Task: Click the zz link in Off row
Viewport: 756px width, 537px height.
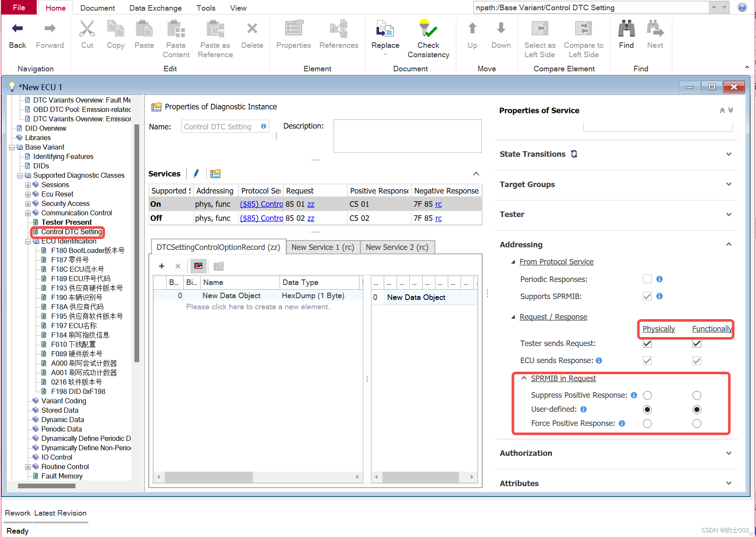Action: (311, 218)
